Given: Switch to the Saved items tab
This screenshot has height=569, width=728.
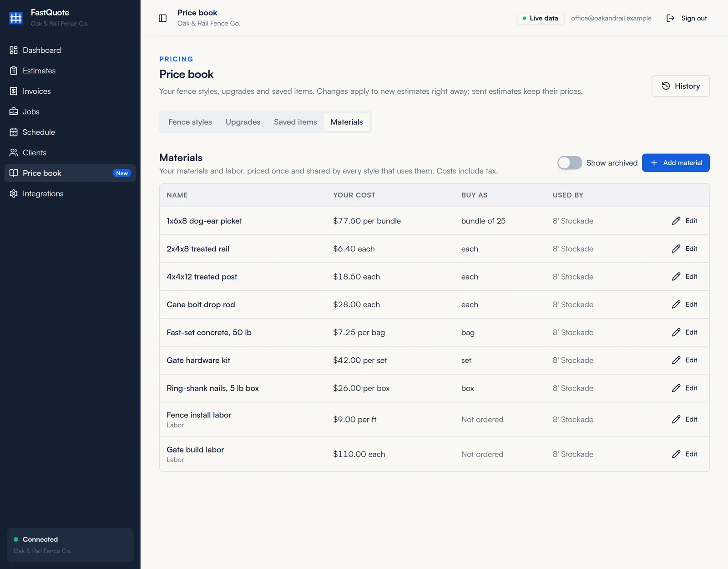Looking at the screenshot, I should coord(295,122).
